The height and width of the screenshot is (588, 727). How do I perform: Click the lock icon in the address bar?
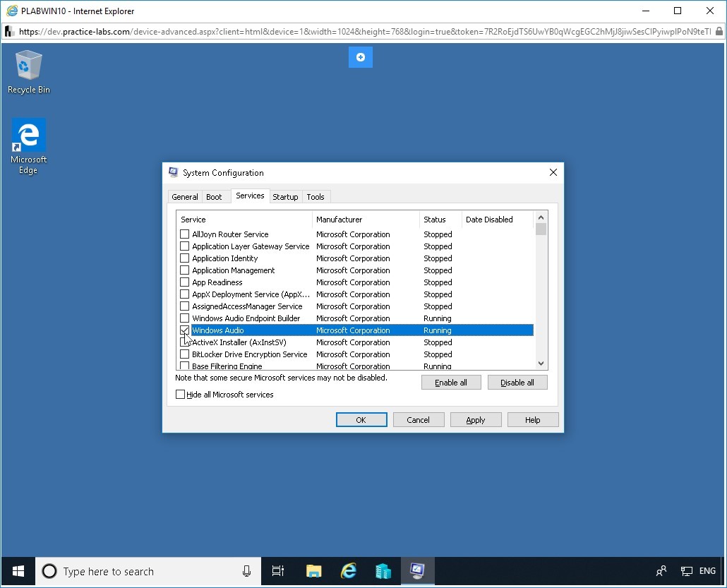[719, 32]
